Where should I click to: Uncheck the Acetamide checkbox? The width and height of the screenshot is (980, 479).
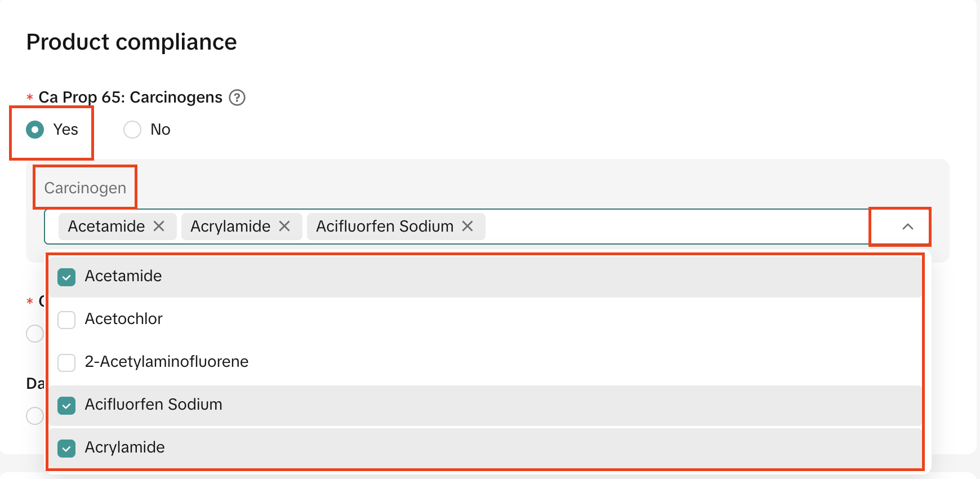pos(66,277)
